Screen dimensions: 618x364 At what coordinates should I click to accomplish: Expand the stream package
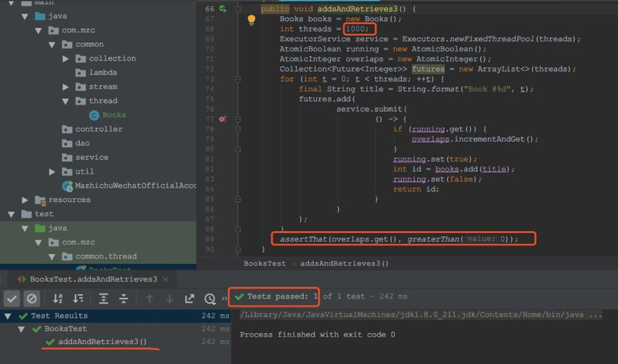(66, 87)
